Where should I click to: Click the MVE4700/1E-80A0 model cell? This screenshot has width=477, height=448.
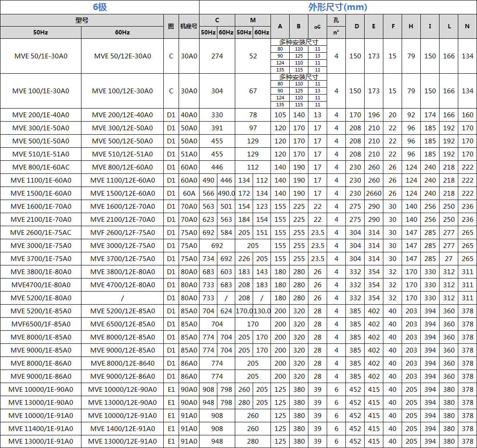click(x=41, y=285)
